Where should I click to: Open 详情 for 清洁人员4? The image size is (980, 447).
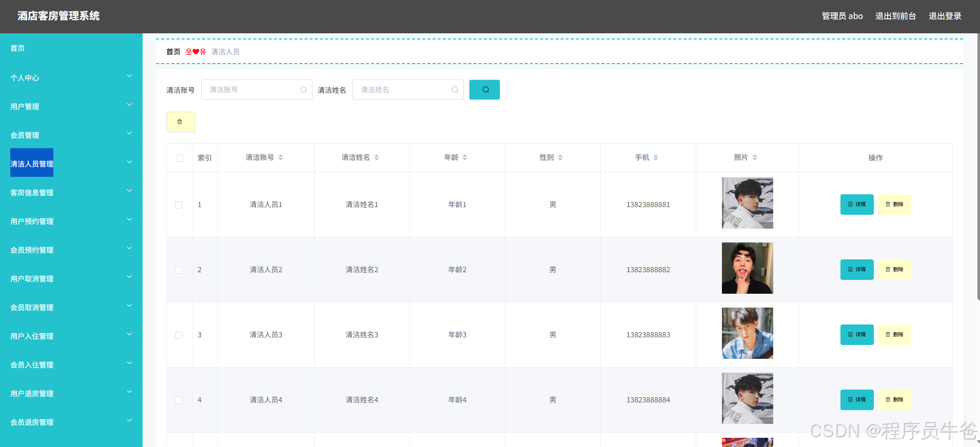click(857, 400)
